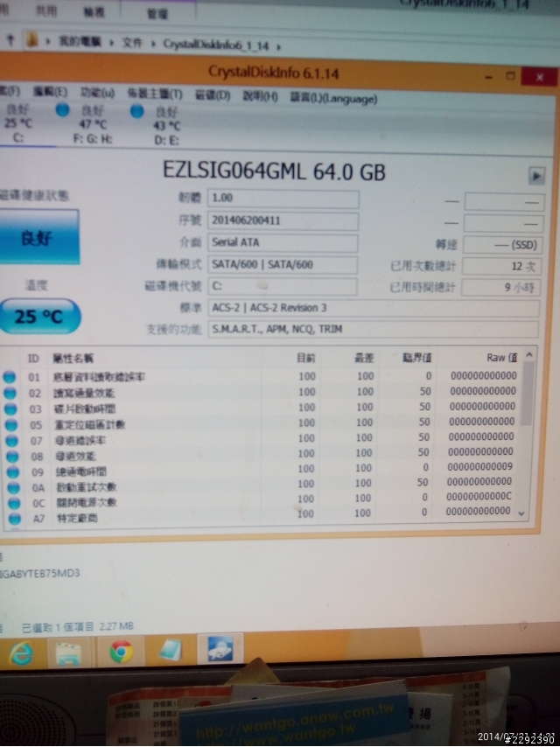This screenshot has height=747, width=560.
Task: Click the interface field Serial ATA
Action: (x=282, y=243)
